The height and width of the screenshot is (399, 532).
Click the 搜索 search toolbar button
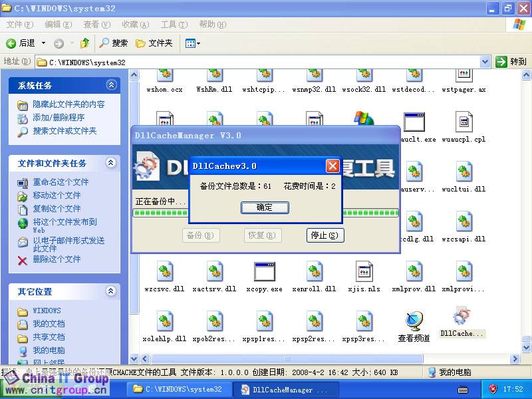[114, 43]
